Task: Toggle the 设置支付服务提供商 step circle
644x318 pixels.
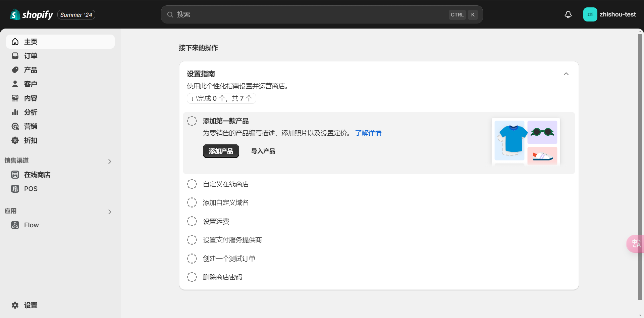Action: click(x=192, y=240)
